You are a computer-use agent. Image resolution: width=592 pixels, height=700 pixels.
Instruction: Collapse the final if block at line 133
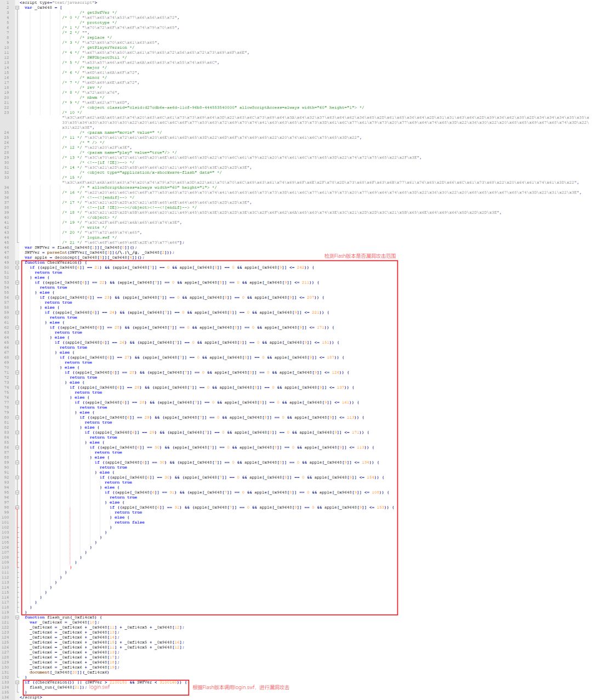(x=17, y=682)
